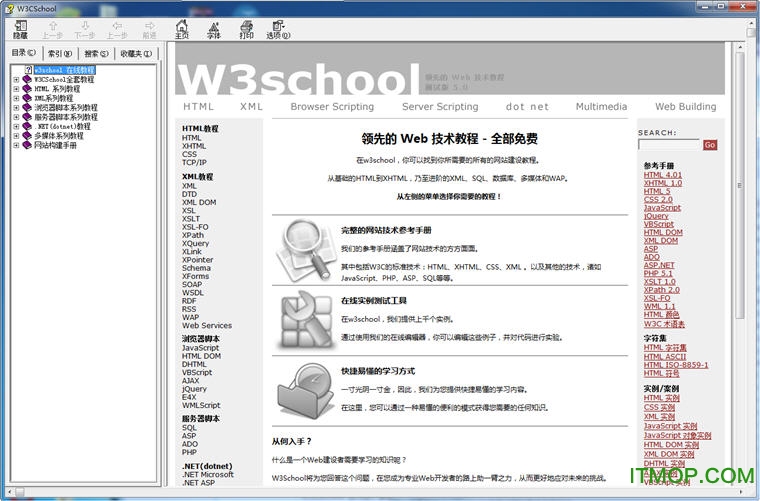760x501 pixels.
Task: Click the question-mark page icon in the tree
Action: tap(29, 70)
